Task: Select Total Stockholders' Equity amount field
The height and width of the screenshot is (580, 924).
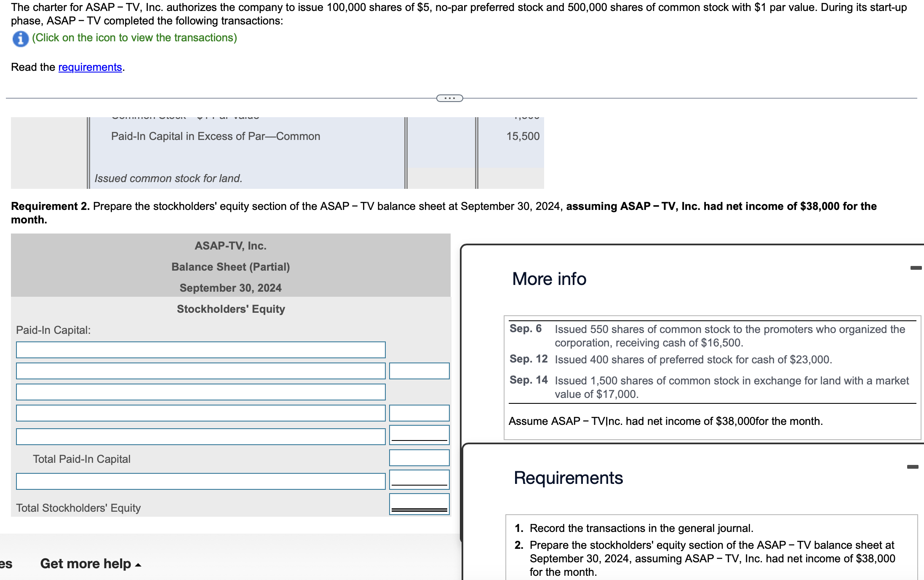Action: [419, 503]
